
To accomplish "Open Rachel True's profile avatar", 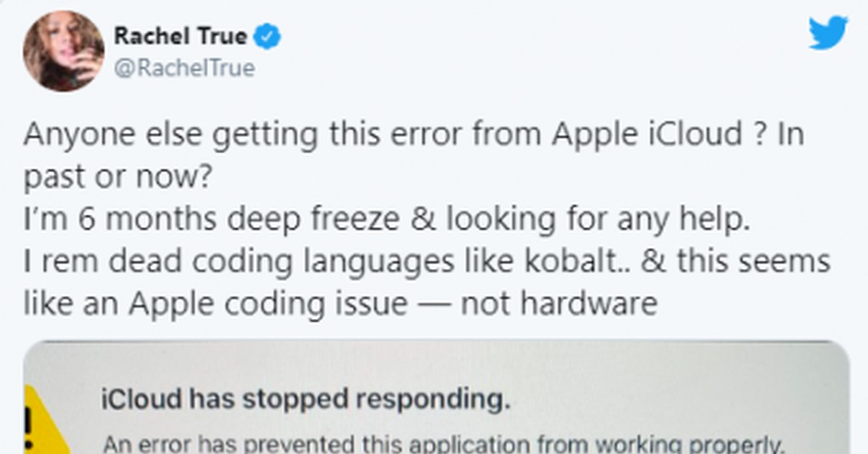I will pos(64,51).
